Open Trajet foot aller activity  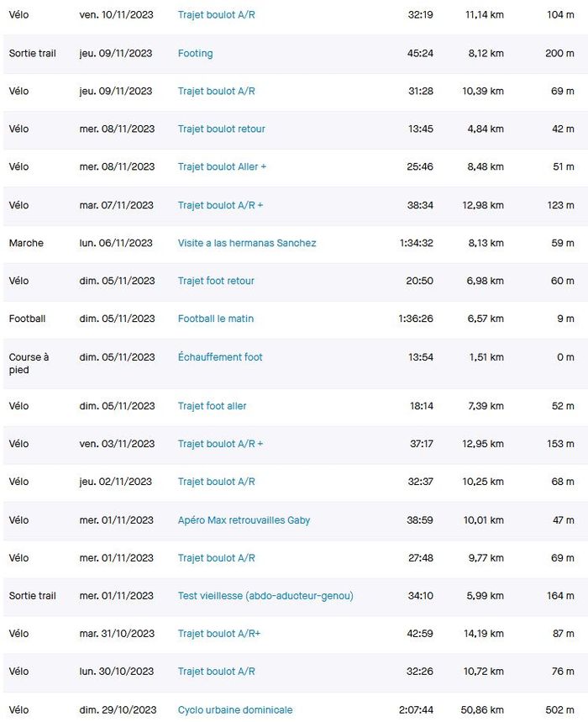tap(212, 406)
